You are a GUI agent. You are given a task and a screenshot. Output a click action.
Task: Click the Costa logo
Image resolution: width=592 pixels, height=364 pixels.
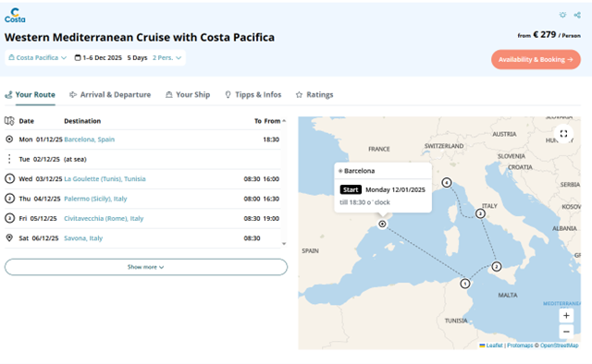[x=15, y=16]
